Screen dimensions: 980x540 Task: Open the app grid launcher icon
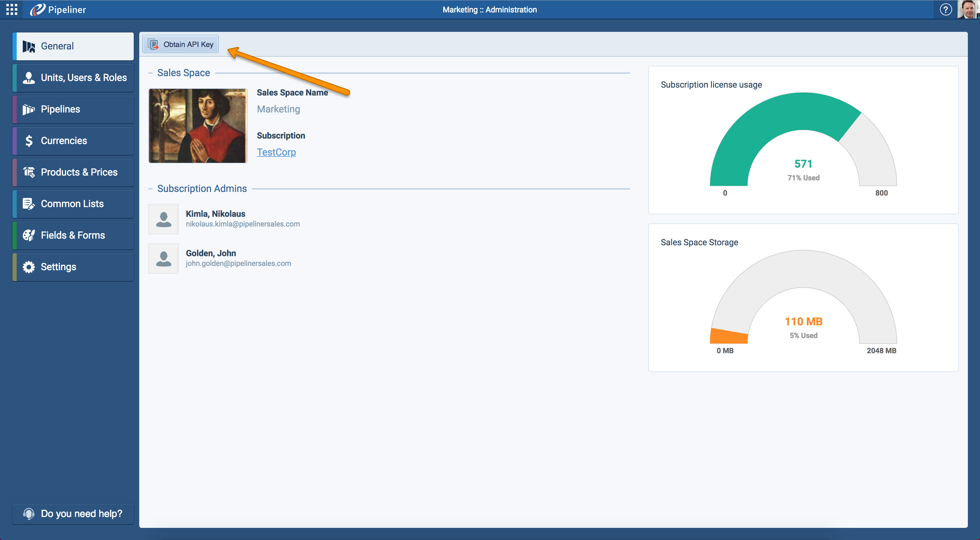(x=12, y=9)
